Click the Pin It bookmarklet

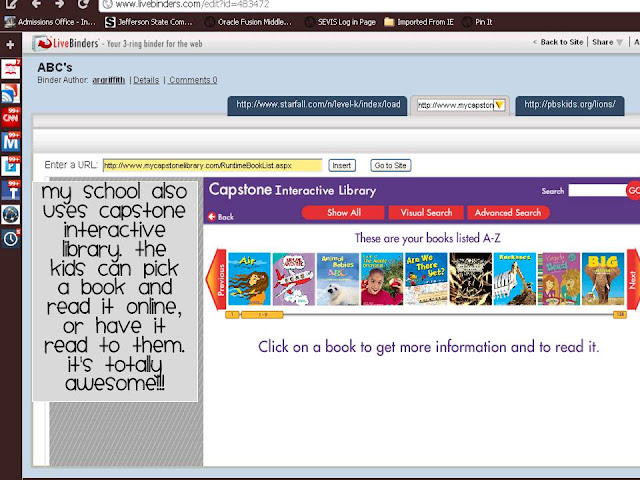[x=478, y=22]
